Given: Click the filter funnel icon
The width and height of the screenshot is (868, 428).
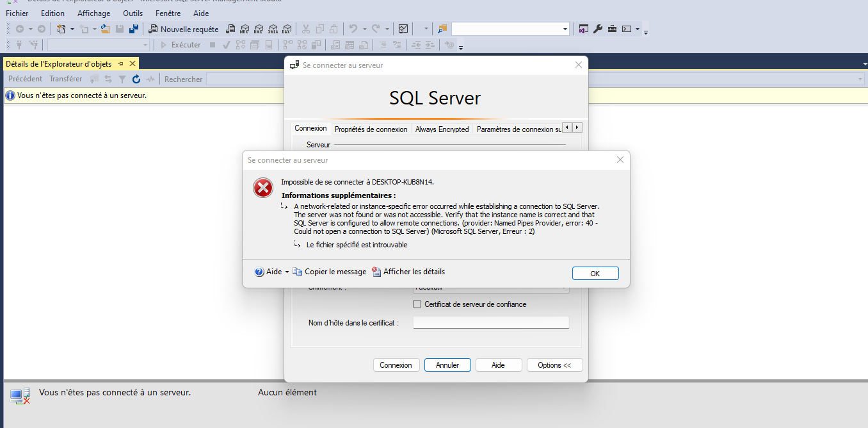Looking at the screenshot, I should 122,79.
